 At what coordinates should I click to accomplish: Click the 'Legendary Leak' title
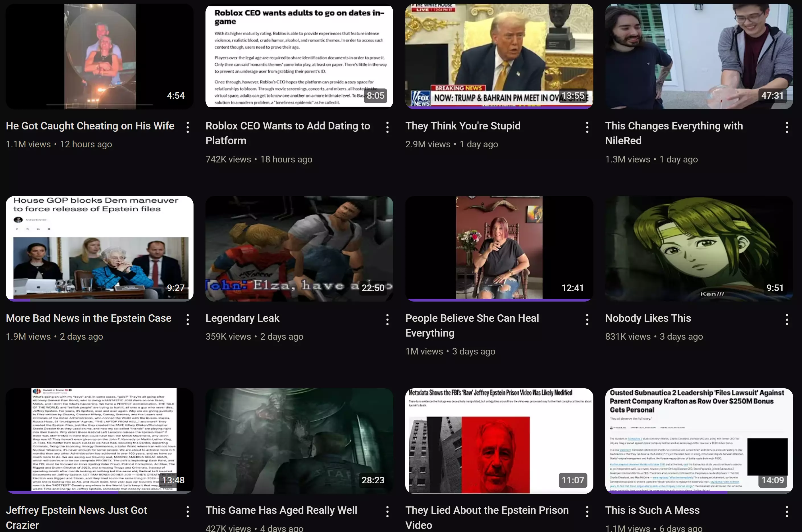242,318
